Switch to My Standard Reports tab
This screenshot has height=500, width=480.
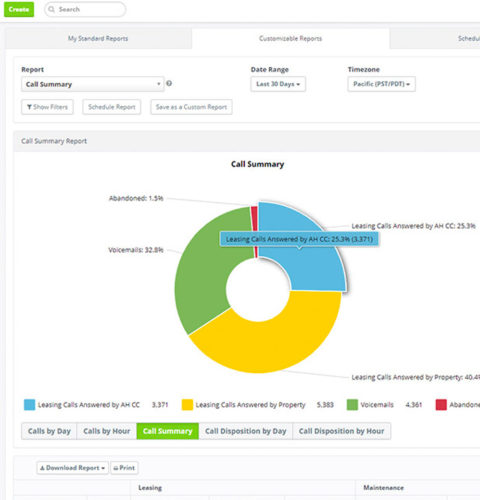click(98, 39)
